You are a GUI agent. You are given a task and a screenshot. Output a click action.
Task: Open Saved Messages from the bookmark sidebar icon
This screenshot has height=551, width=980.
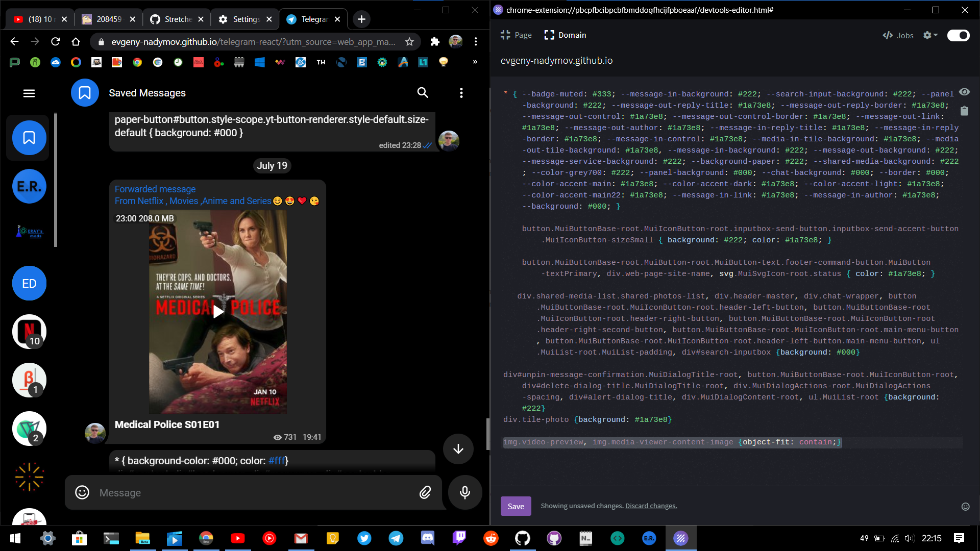pyautogui.click(x=28, y=138)
